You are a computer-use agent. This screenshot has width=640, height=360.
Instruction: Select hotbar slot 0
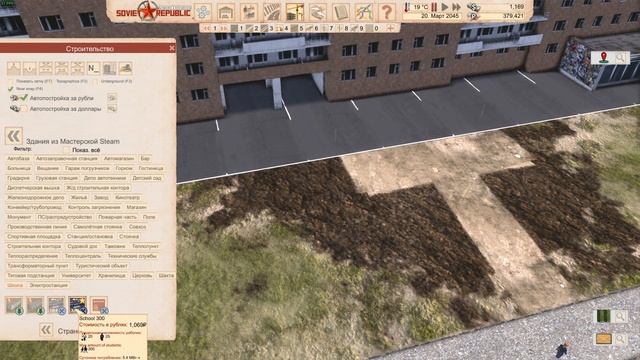click(372, 28)
